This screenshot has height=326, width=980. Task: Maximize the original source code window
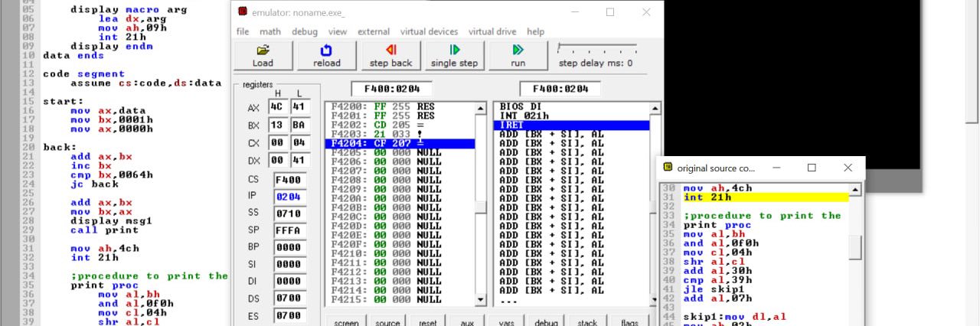812,168
